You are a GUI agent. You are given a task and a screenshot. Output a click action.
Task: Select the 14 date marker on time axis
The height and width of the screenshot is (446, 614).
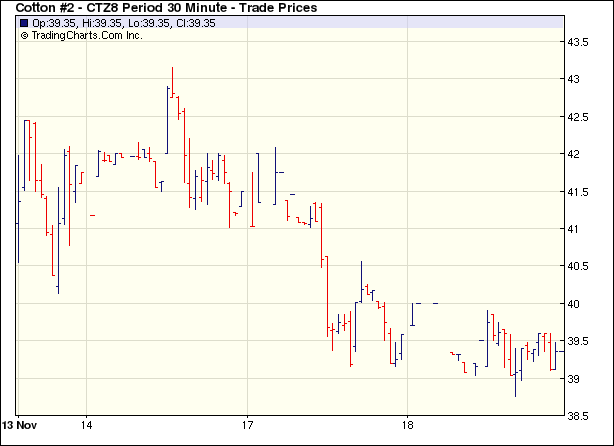coord(86,424)
